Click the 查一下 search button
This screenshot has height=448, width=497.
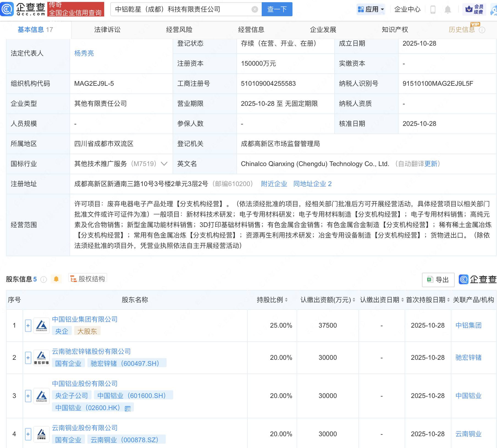pyautogui.click(x=277, y=9)
